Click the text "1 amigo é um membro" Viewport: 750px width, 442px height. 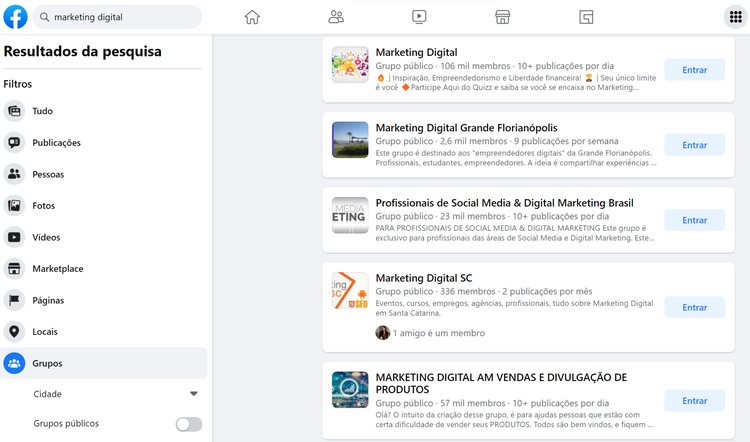pos(439,333)
